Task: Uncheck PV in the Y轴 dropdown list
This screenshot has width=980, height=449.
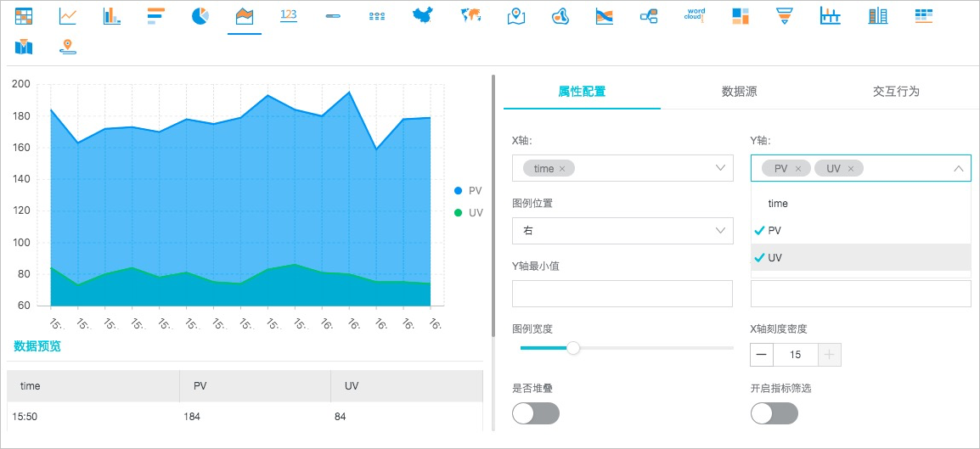Action: pos(860,230)
